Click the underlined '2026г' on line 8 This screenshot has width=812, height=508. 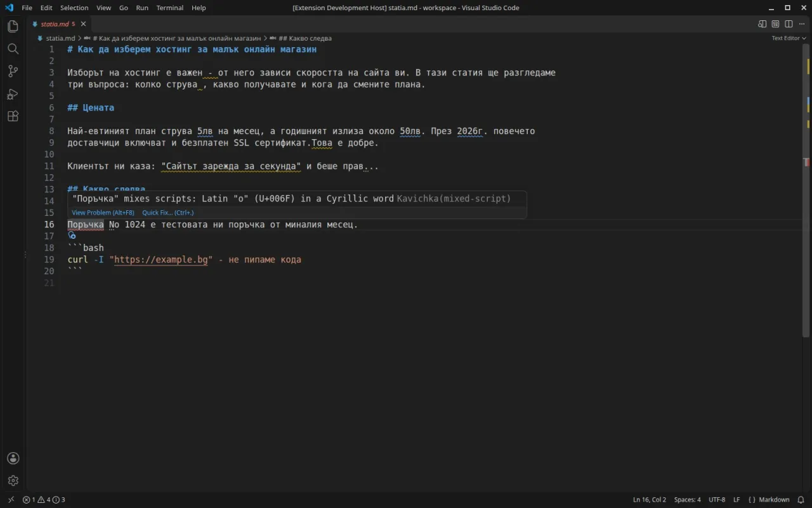coord(470,131)
